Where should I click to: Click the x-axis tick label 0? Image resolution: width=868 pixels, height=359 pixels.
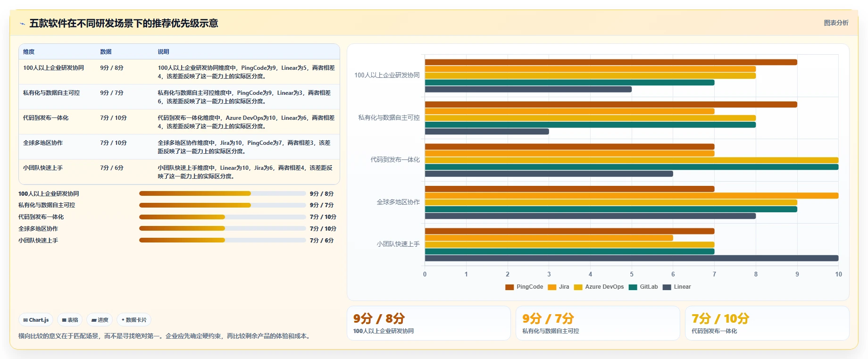425,274
